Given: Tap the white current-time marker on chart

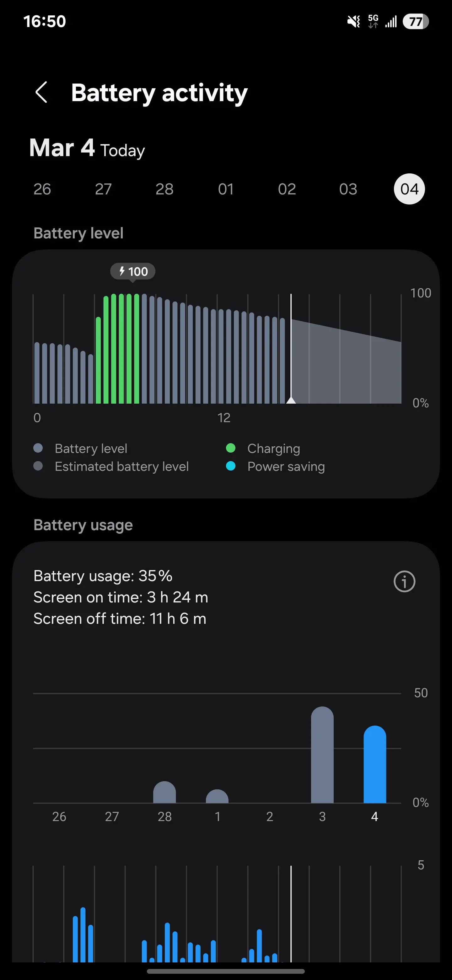Looking at the screenshot, I should pyautogui.click(x=291, y=400).
